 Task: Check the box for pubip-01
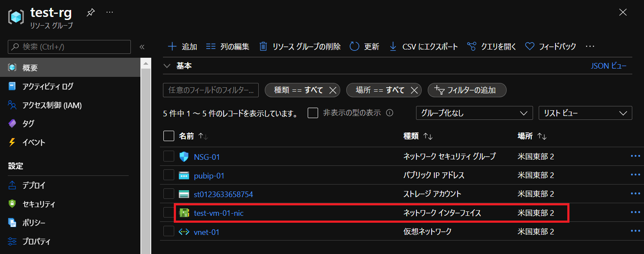[x=169, y=175]
